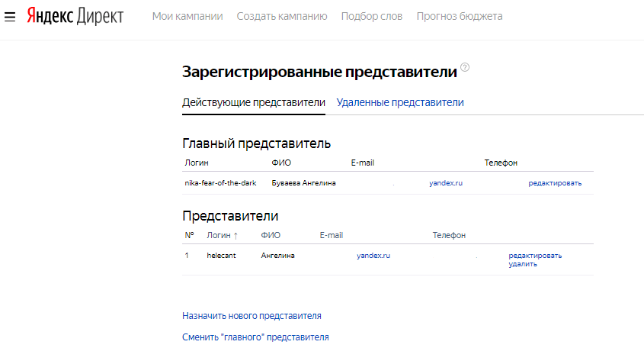Click Назначить нового представителя
This screenshot has height=348, width=644.
pos(252,315)
